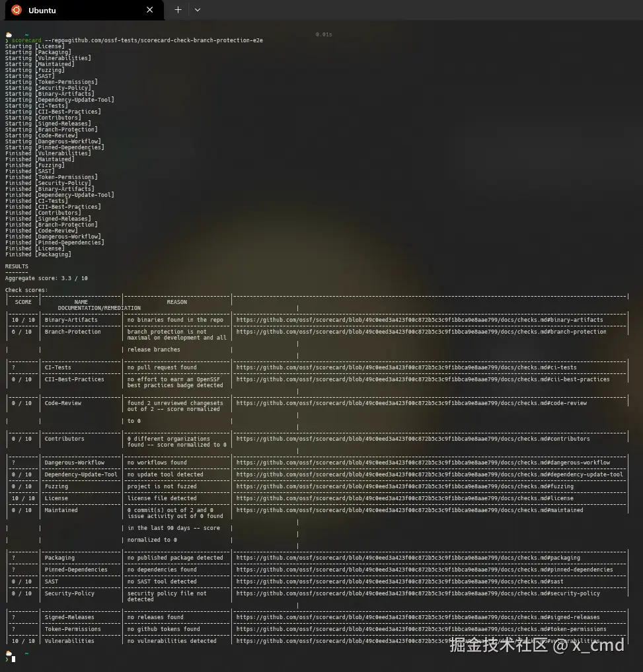Select the Ubuntu tab
Image resolution: width=643 pixels, height=672 pixels.
(79, 10)
